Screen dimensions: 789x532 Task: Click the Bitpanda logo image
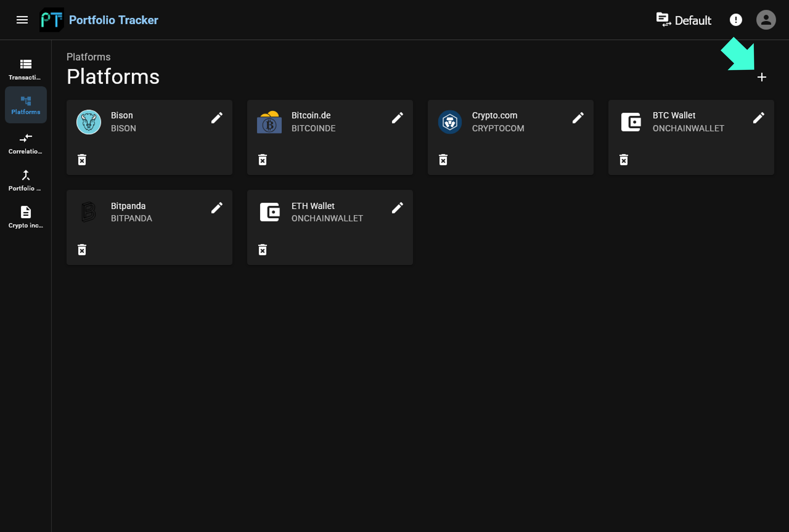pyautogui.click(x=89, y=212)
